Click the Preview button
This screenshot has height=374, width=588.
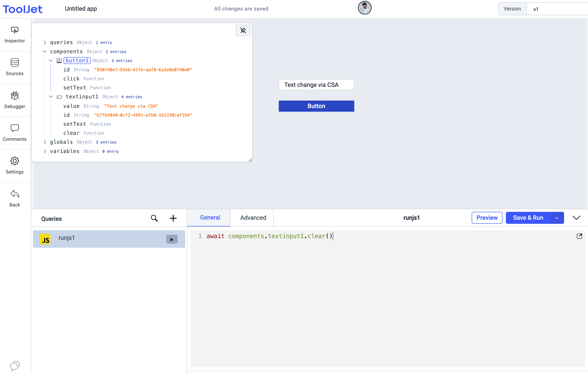486,218
